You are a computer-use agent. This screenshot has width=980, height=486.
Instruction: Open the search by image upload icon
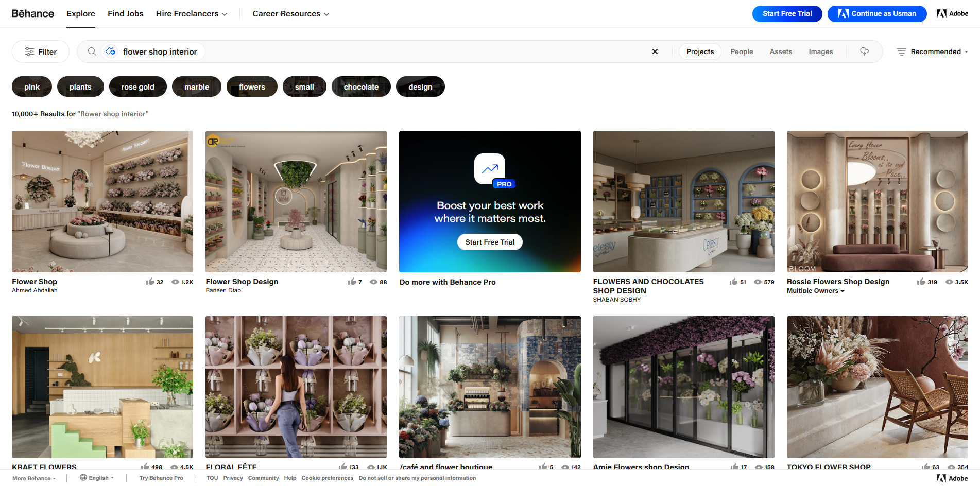coord(111,51)
